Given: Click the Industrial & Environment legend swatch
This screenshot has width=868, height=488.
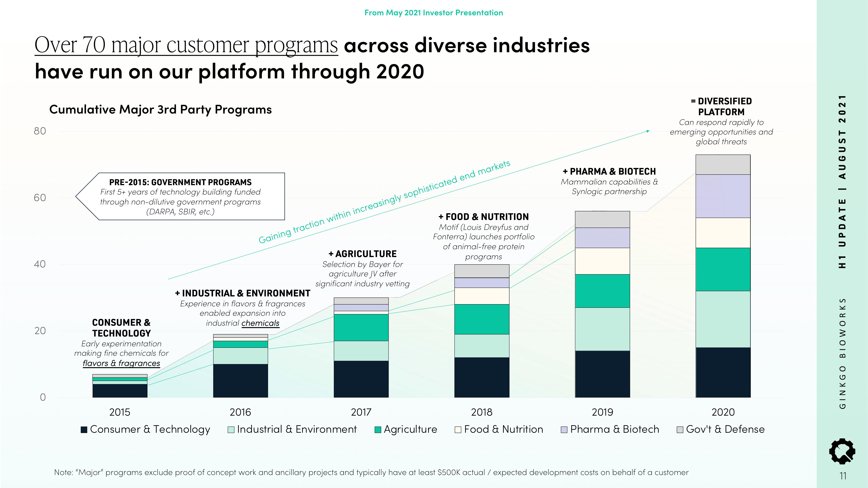Looking at the screenshot, I should (231, 430).
